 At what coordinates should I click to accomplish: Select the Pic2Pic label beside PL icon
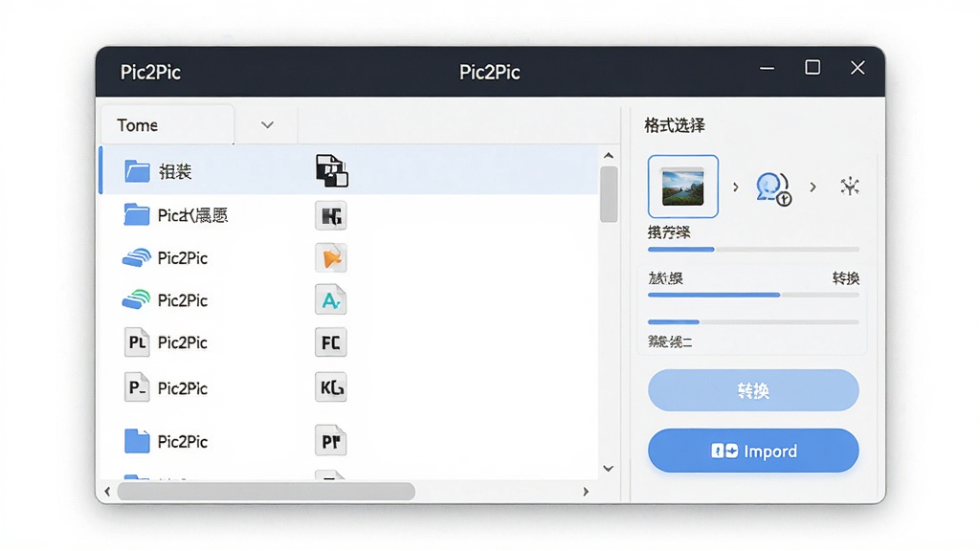tap(183, 342)
